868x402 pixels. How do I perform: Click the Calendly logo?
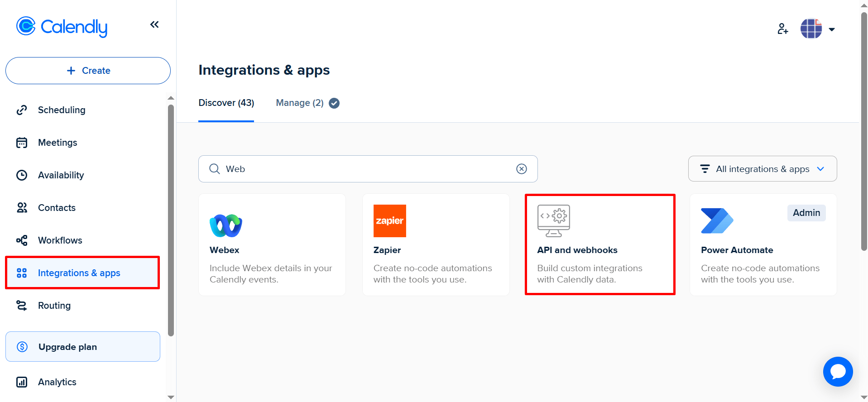pyautogui.click(x=62, y=27)
